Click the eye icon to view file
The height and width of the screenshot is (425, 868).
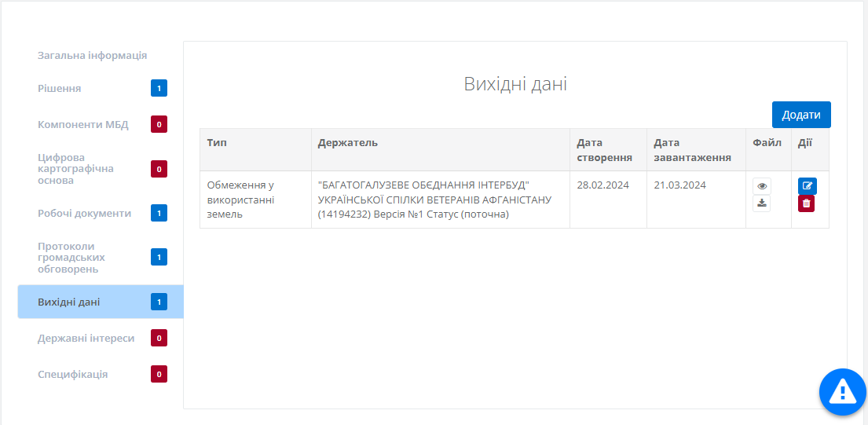click(x=761, y=186)
